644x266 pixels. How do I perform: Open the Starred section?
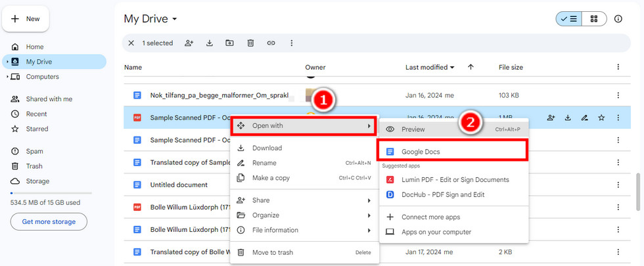click(37, 129)
